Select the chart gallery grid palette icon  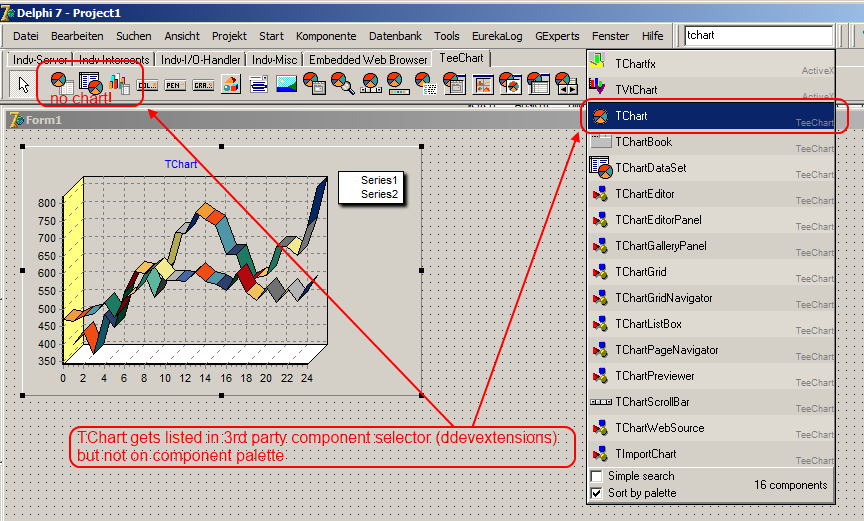pos(483,84)
